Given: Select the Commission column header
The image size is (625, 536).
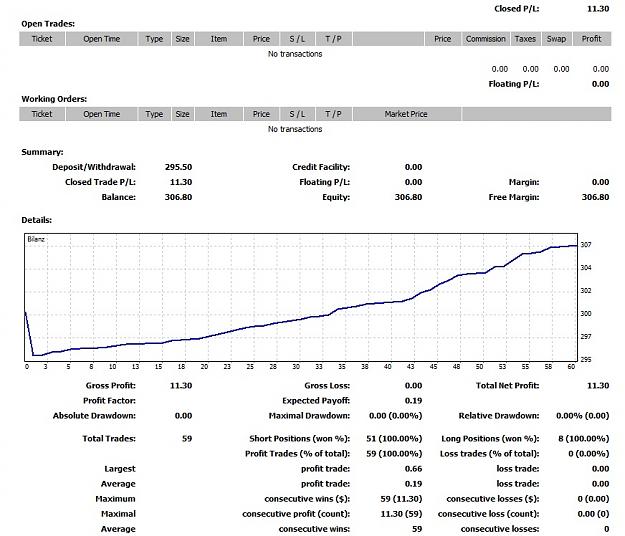Looking at the screenshot, I should (x=485, y=39).
